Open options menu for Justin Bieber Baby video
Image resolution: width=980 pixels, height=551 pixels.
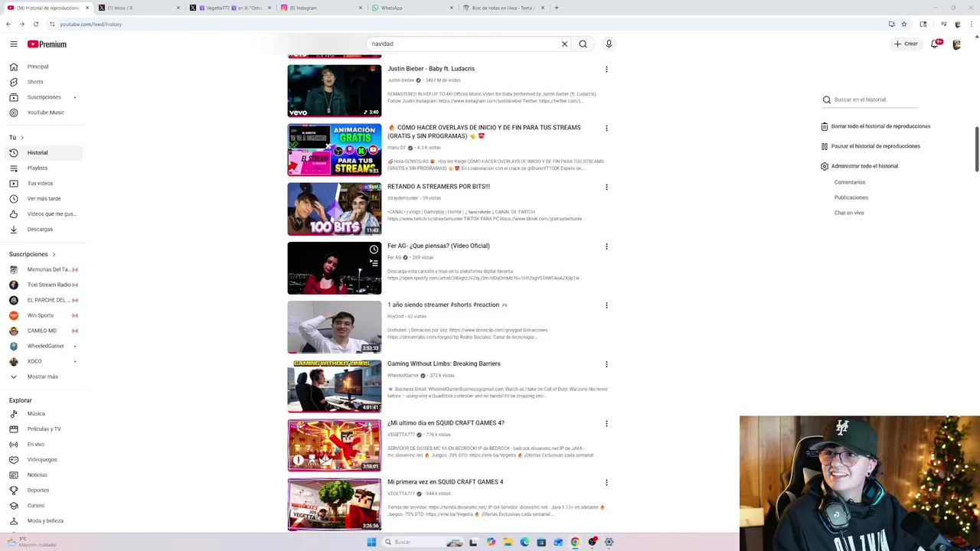[x=606, y=69]
